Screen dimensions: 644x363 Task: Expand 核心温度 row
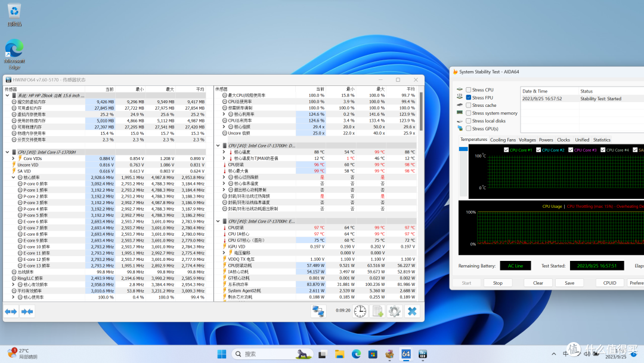coord(224,152)
